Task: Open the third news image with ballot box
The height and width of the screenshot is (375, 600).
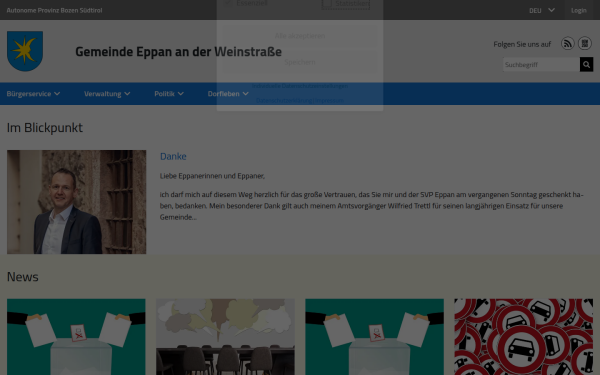Action: pyautogui.click(x=374, y=337)
